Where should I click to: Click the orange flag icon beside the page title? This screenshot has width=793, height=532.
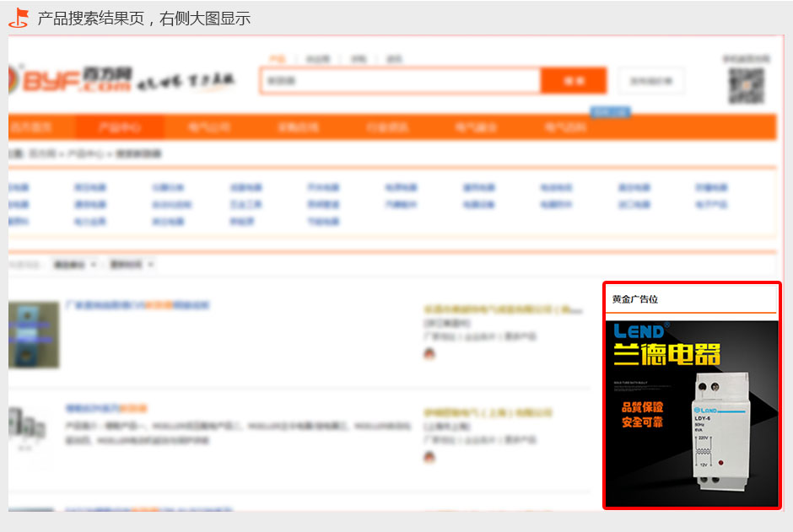tap(19, 18)
